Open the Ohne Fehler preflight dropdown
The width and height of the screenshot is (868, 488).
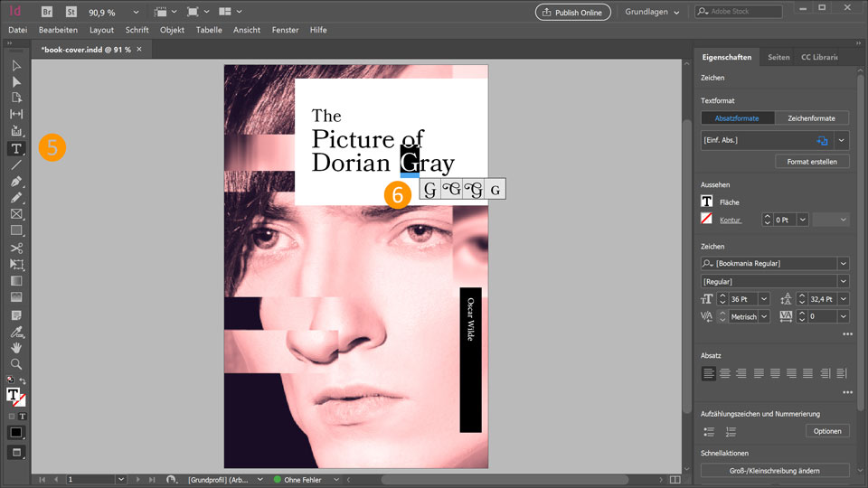coord(335,480)
